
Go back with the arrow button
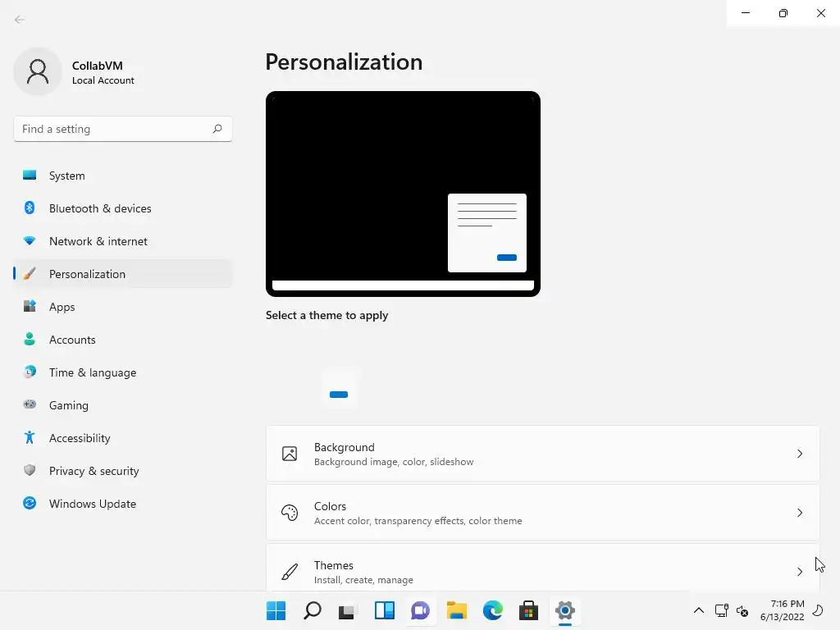click(x=20, y=20)
